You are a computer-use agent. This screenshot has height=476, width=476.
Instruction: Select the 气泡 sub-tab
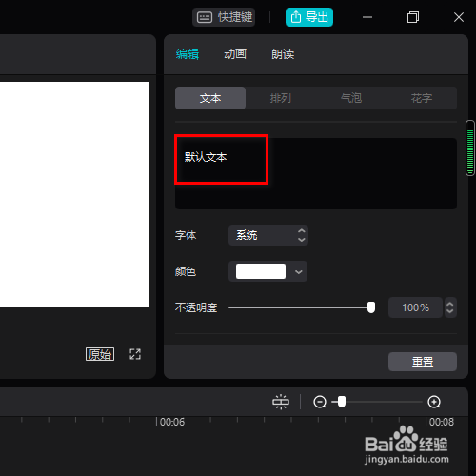click(x=351, y=98)
